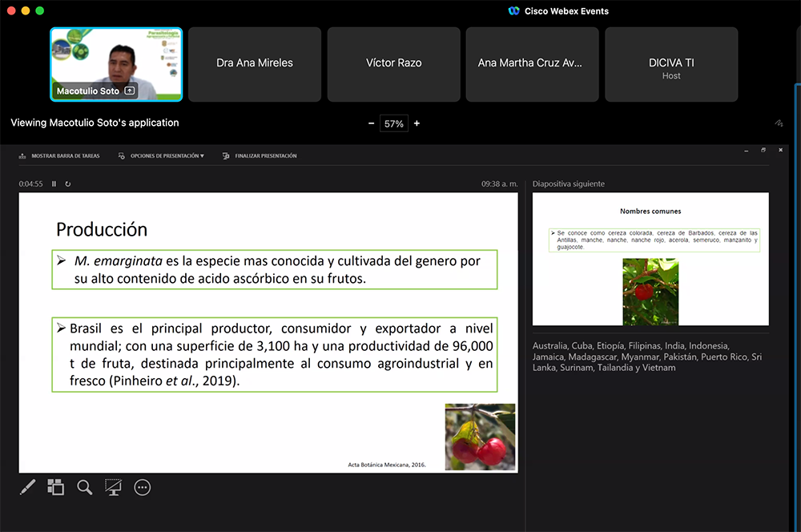The height and width of the screenshot is (532, 801).
Task: Click the black out slideshow screen icon
Action: point(113,487)
